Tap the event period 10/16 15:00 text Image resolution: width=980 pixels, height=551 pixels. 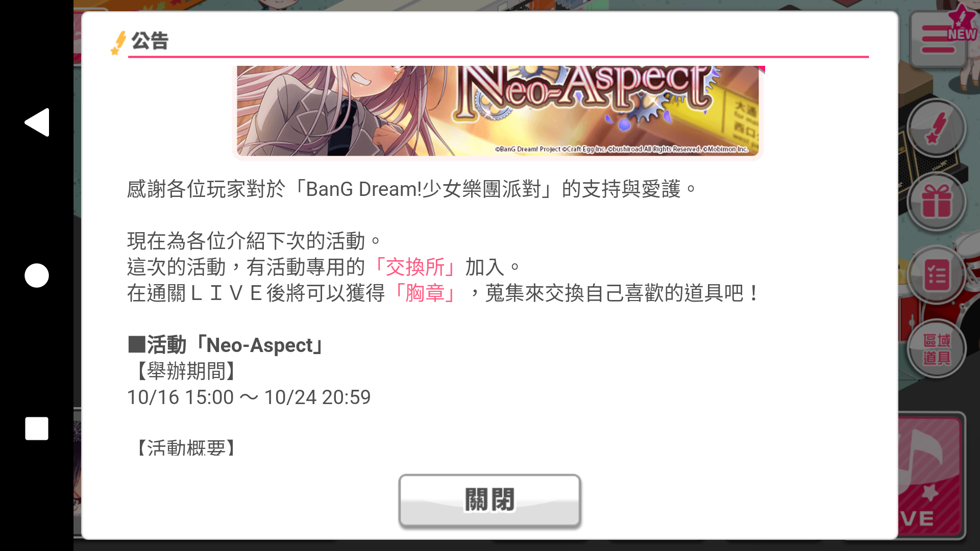click(x=180, y=397)
